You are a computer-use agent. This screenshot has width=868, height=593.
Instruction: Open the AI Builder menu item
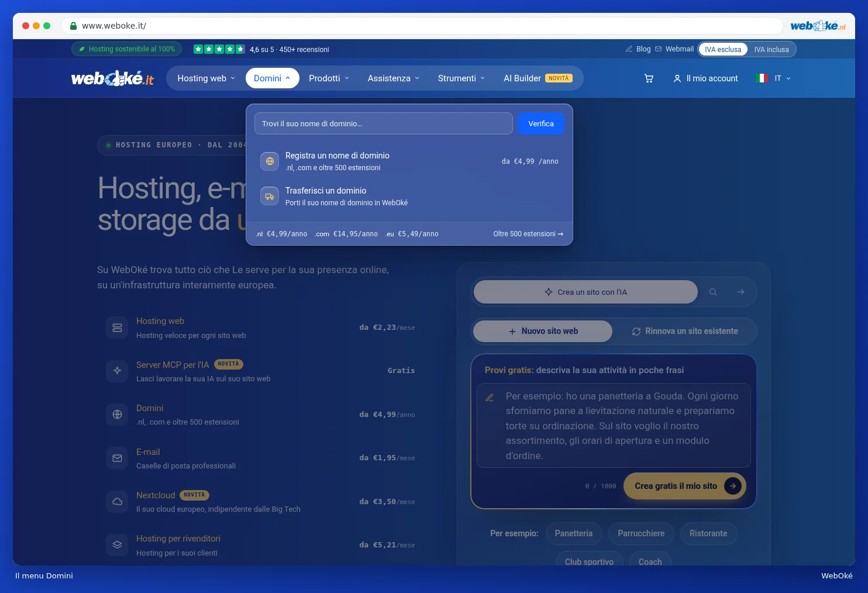pyautogui.click(x=538, y=78)
